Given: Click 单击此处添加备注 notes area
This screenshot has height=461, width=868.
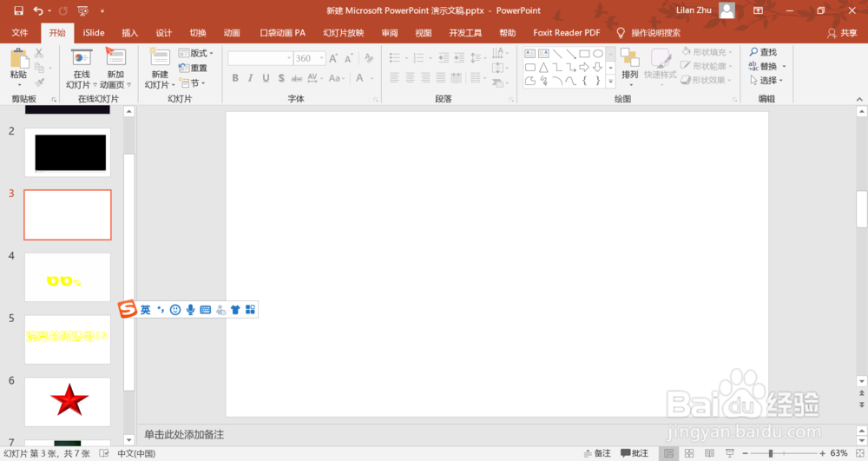Looking at the screenshot, I should pyautogui.click(x=184, y=434).
